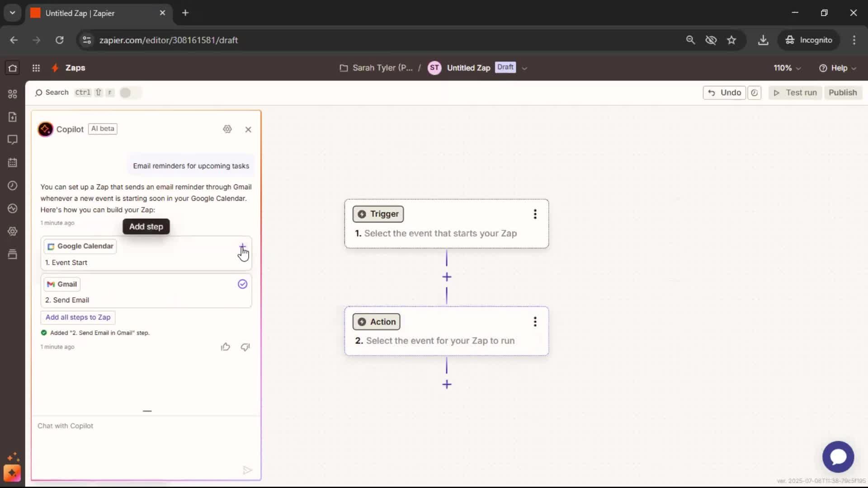Screen dimensions: 868x488
Task: Click the Gmail step added checkmark icon
Action: 243,284
